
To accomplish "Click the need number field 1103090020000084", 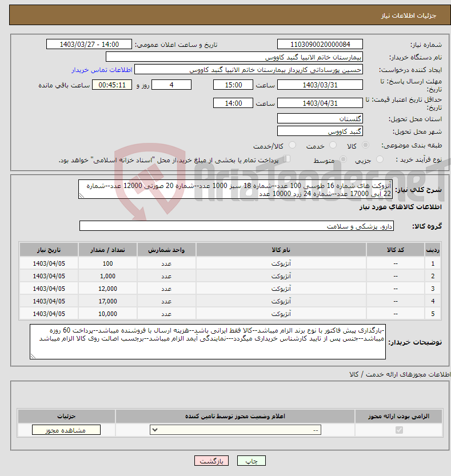I will click(x=320, y=45).
